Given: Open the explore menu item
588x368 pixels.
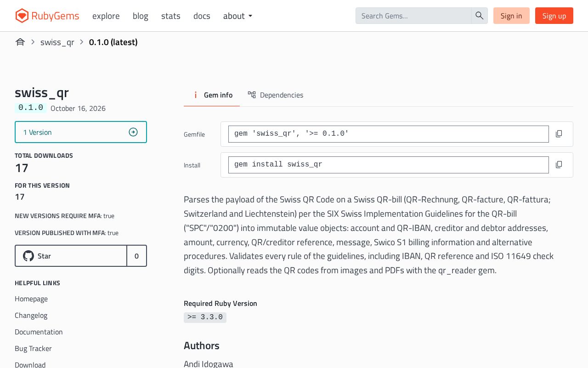Looking at the screenshot, I should point(106,16).
